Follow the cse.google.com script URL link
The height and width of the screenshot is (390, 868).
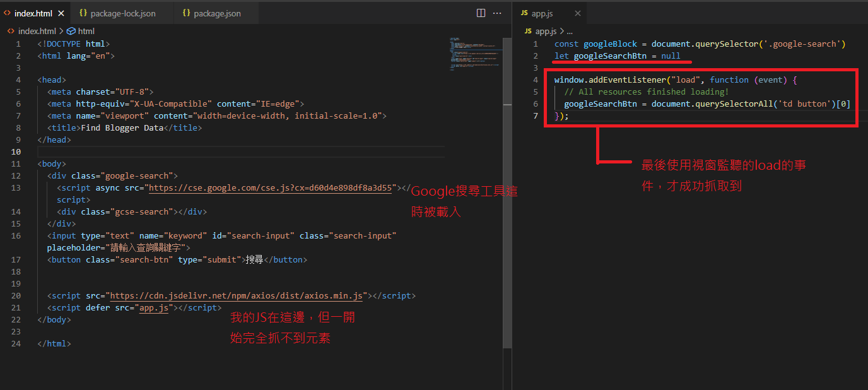pyautogui.click(x=271, y=188)
